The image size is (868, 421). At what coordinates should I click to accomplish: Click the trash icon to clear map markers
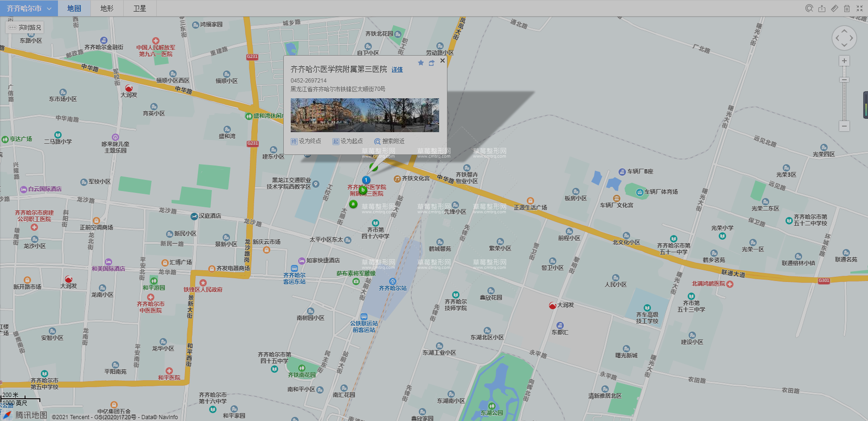pos(847,8)
